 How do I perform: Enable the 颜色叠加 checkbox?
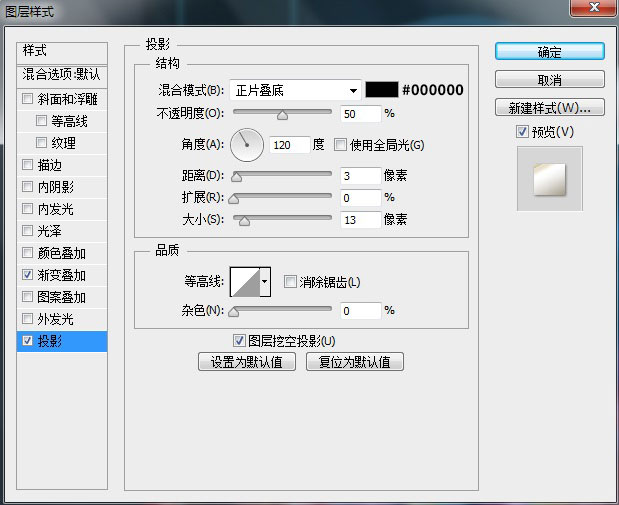[28, 253]
